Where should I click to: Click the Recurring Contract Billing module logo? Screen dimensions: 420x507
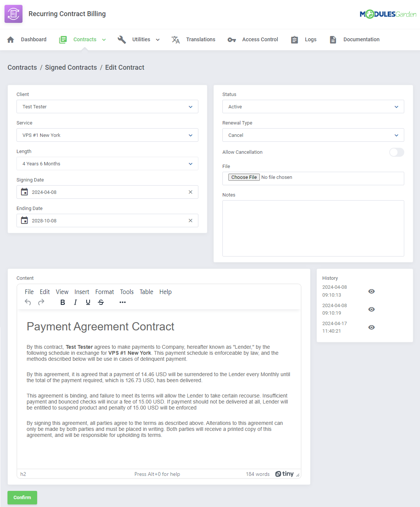[13, 14]
